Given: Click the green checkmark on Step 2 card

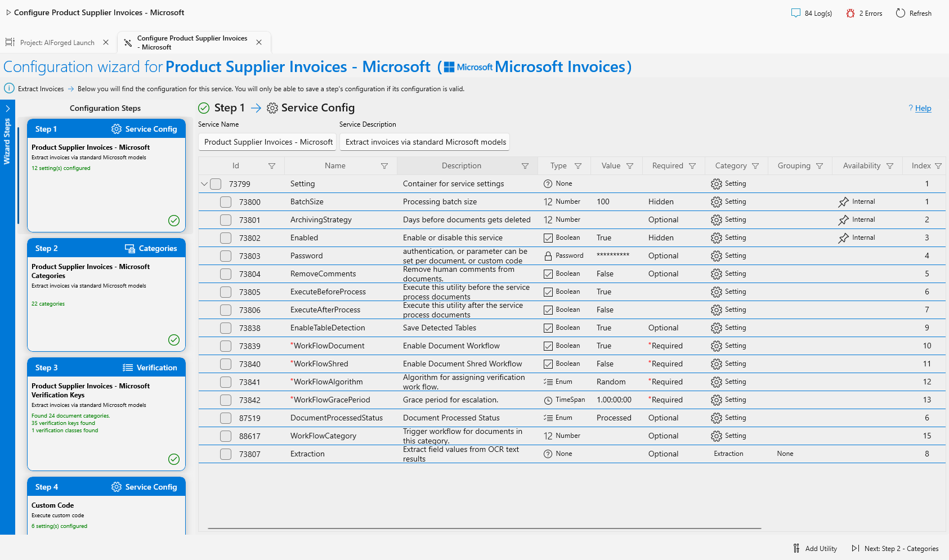Looking at the screenshot, I should tap(174, 340).
